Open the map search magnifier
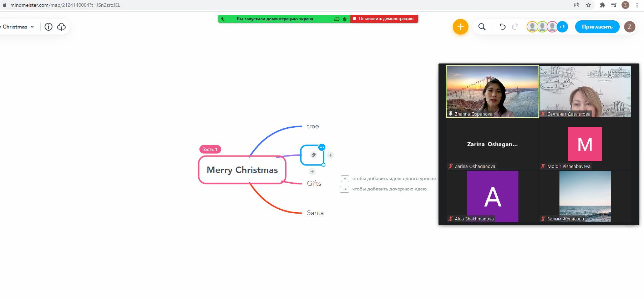This screenshot has height=301, width=644. 482,27
